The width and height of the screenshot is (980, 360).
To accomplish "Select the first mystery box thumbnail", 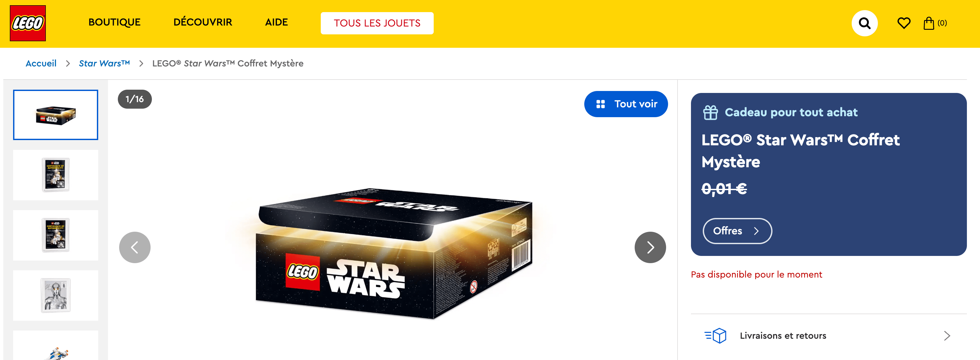I will click(56, 115).
